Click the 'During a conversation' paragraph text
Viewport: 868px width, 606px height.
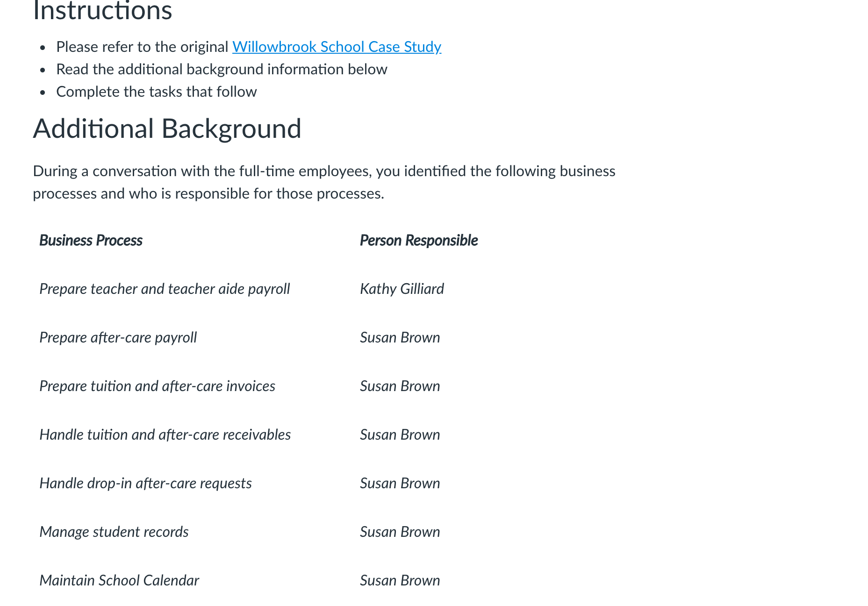(324, 182)
